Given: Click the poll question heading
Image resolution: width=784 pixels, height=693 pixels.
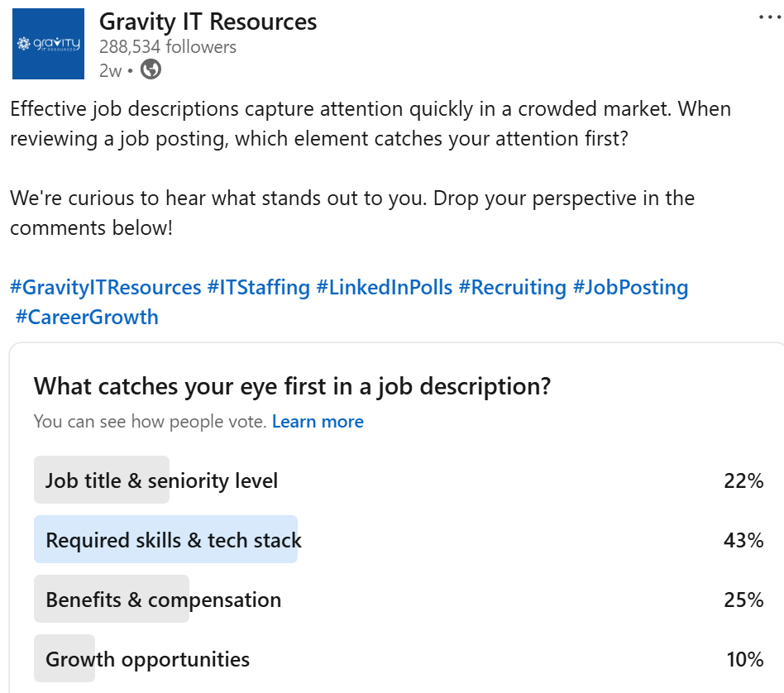Looking at the screenshot, I should point(292,386).
